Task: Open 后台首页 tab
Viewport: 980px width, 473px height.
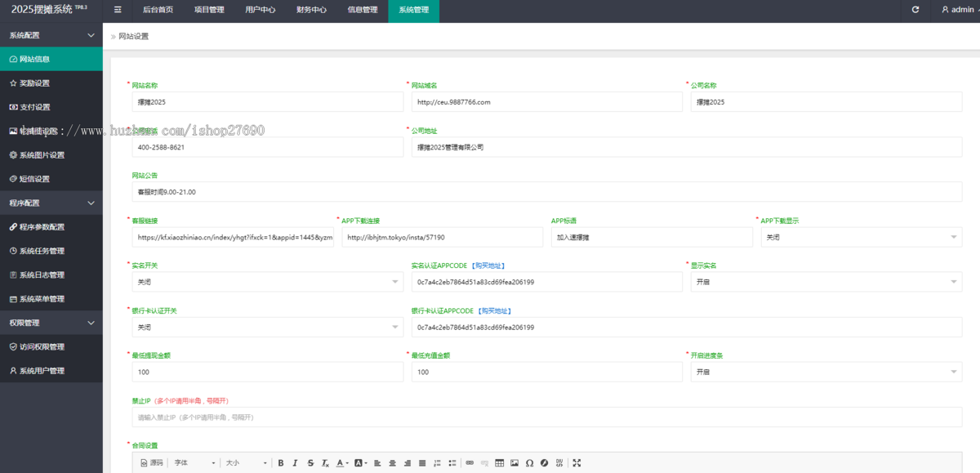Action: (x=158, y=10)
